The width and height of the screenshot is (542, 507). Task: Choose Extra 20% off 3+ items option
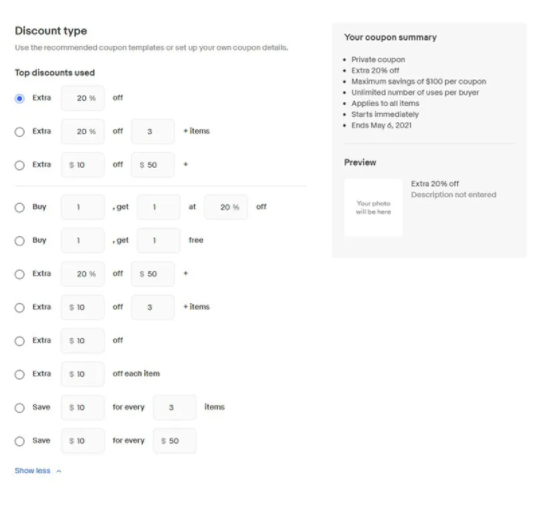[x=20, y=132]
